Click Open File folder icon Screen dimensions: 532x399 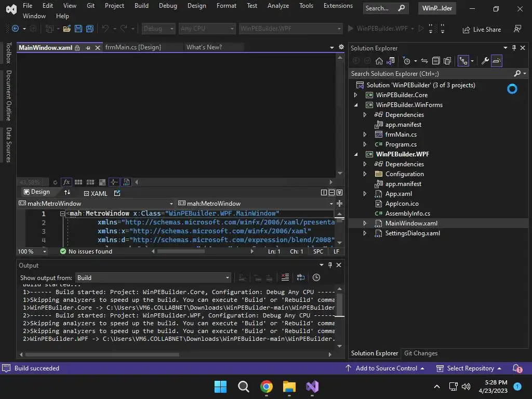coord(67,29)
